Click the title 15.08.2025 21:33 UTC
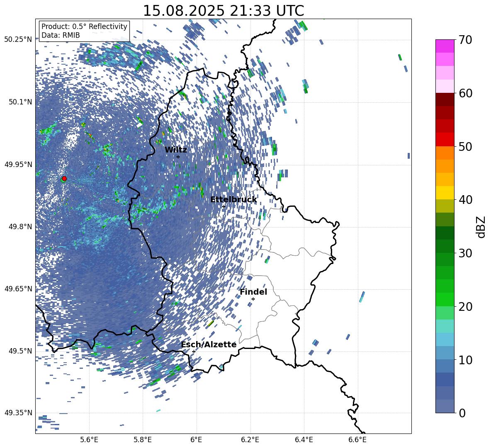This screenshot has height=448, width=491. click(223, 11)
